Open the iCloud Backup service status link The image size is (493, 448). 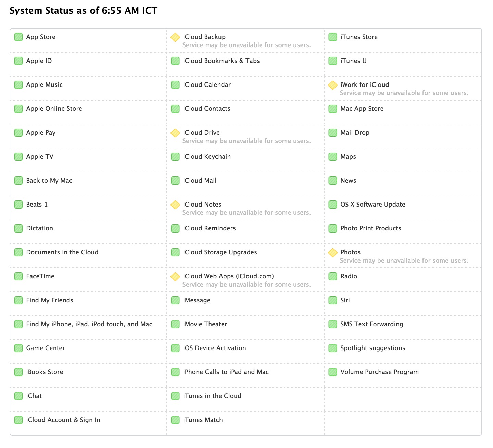pyautogui.click(x=204, y=37)
